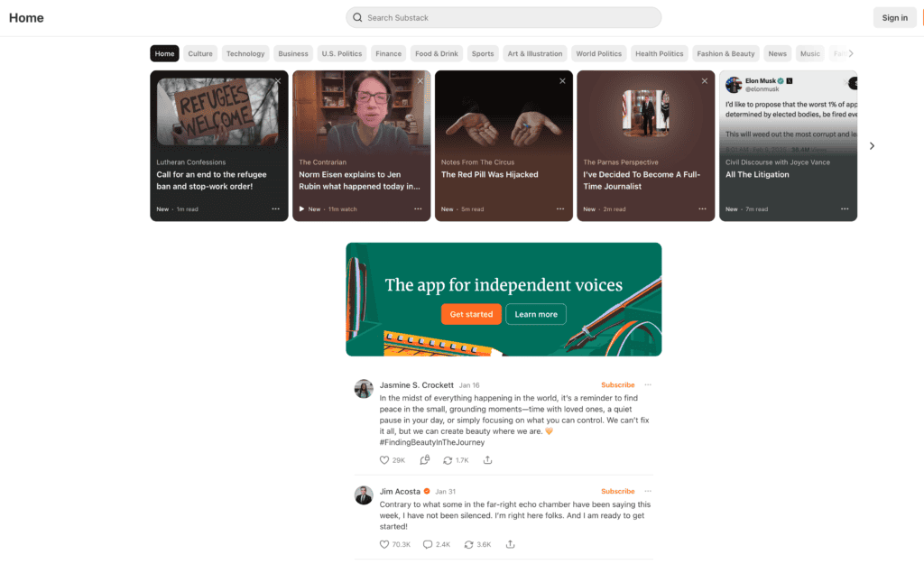Restack Jim Acosta's note
The height and width of the screenshot is (564, 924).
click(x=468, y=544)
